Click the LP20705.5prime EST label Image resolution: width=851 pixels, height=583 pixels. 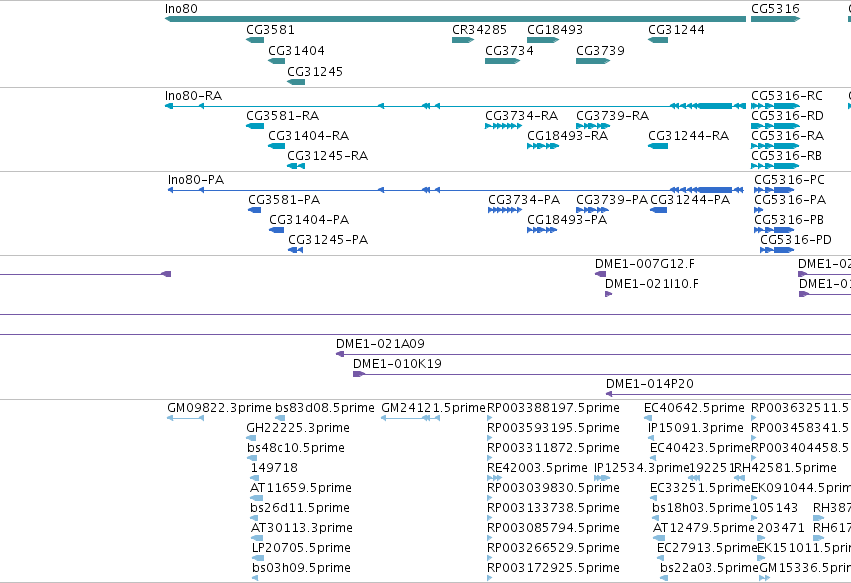point(301,548)
